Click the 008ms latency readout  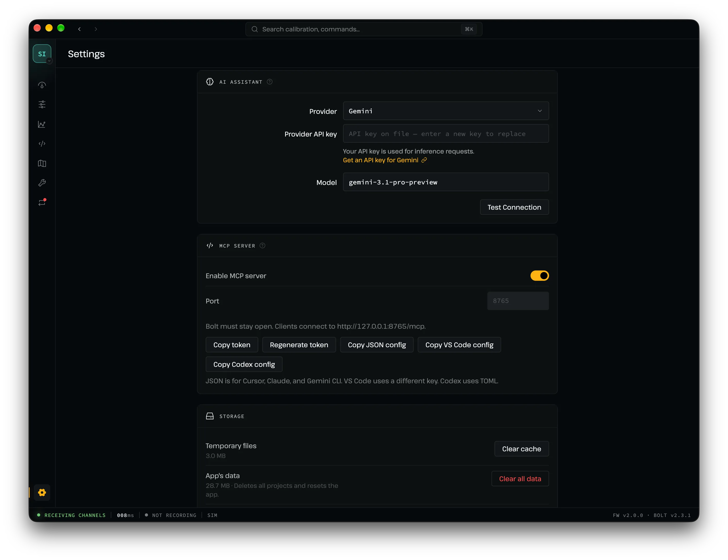(125, 515)
